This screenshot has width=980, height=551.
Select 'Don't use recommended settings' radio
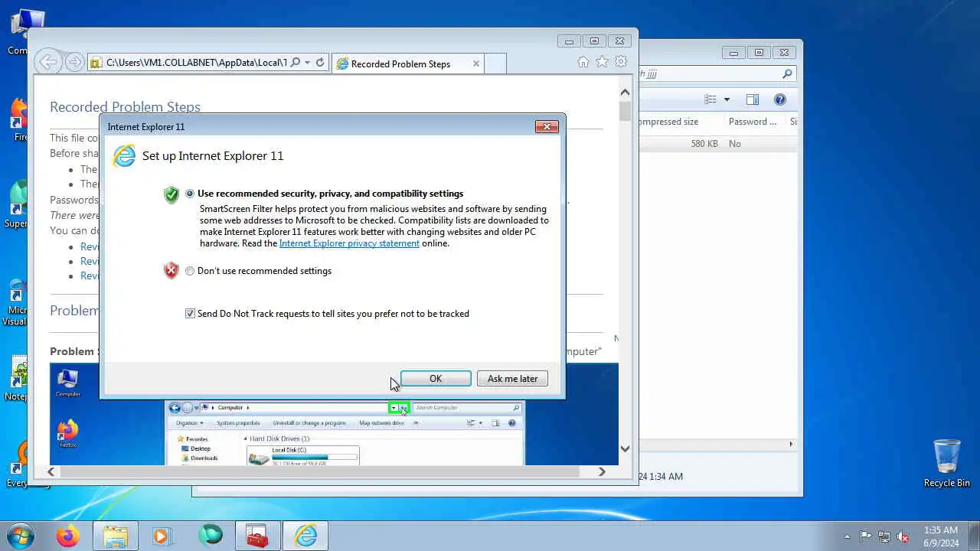click(190, 271)
